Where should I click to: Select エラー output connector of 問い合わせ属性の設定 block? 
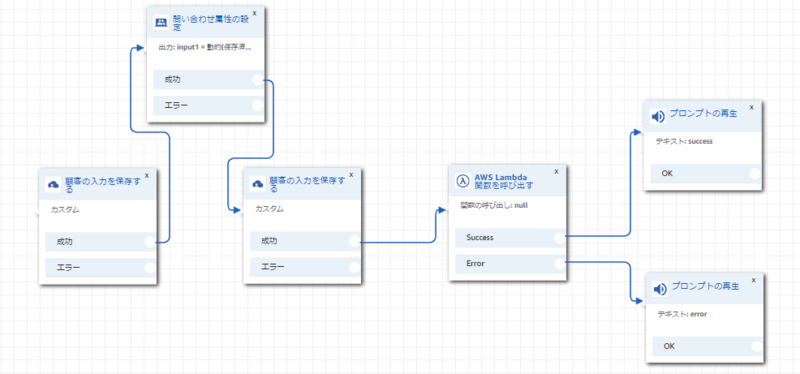pyautogui.click(x=258, y=106)
